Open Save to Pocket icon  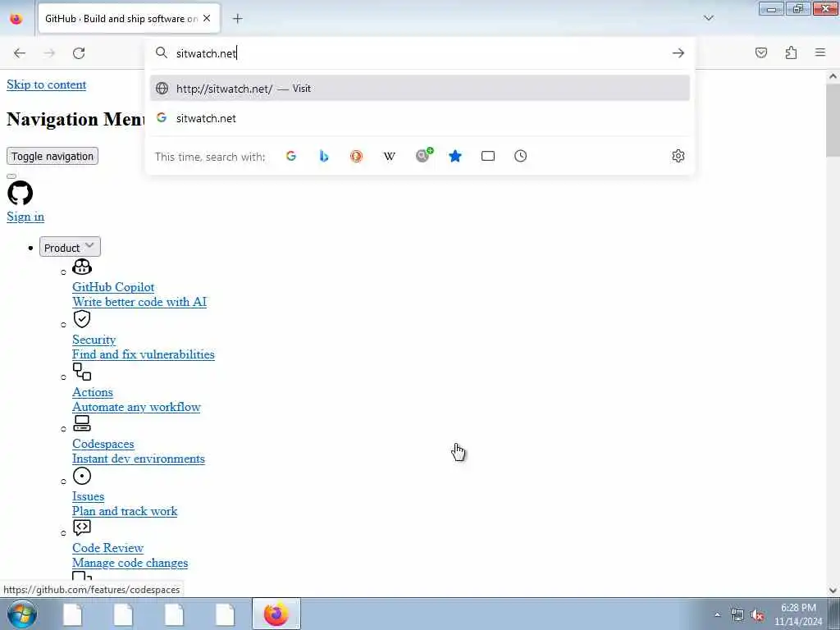[761, 52]
